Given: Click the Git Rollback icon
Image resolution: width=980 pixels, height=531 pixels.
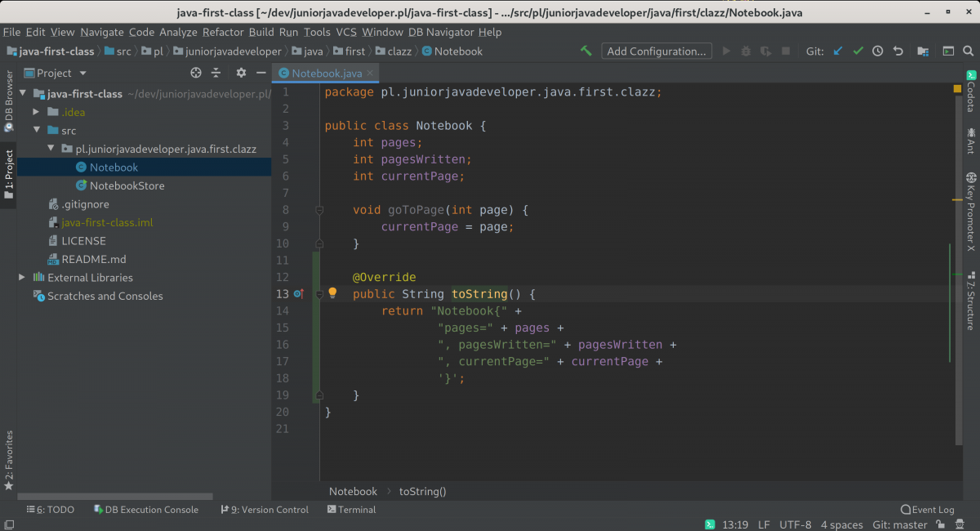Looking at the screenshot, I should coord(898,51).
